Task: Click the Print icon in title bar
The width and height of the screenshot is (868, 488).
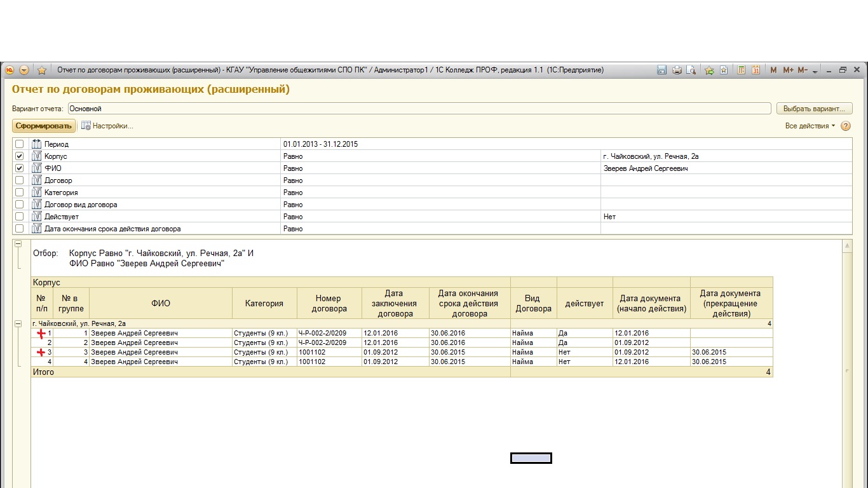Action: pos(677,70)
